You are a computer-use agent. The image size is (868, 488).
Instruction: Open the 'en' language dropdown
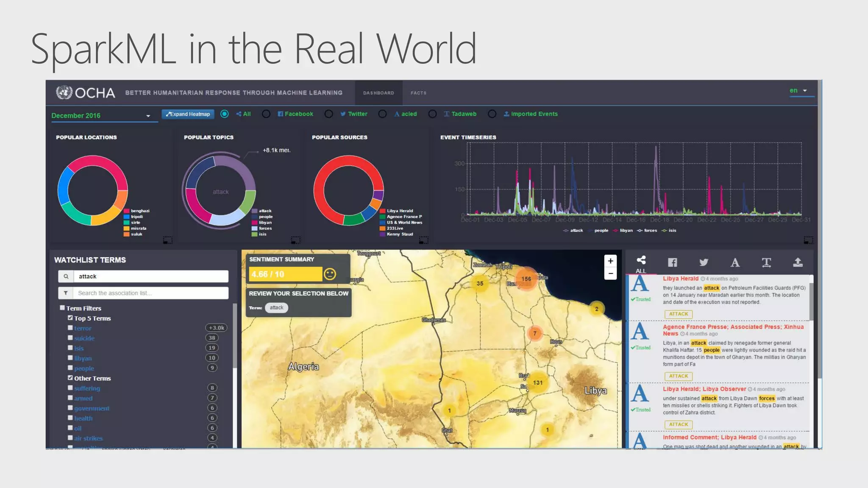coord(799,91)
